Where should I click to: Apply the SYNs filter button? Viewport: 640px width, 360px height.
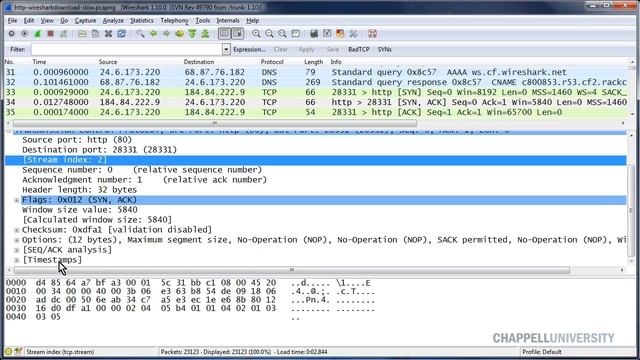pyautogui.click(x=384, y=49)
